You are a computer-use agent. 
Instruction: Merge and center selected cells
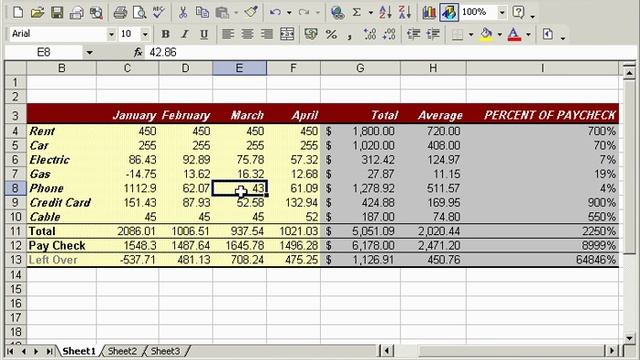click(287, 34)
